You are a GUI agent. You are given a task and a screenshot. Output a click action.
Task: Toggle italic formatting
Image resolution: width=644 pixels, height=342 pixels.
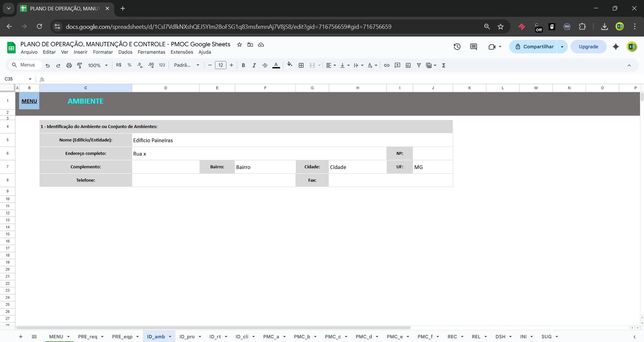tap(254, 65)
